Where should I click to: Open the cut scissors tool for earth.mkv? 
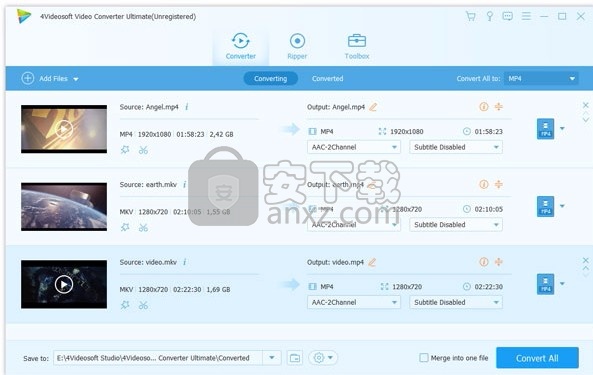[x=143, y=228]
